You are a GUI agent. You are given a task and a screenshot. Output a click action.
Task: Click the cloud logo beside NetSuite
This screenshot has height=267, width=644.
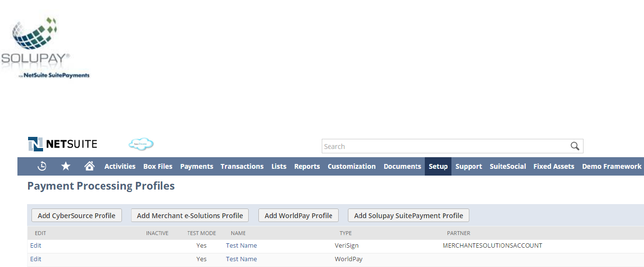coord(141,144)
